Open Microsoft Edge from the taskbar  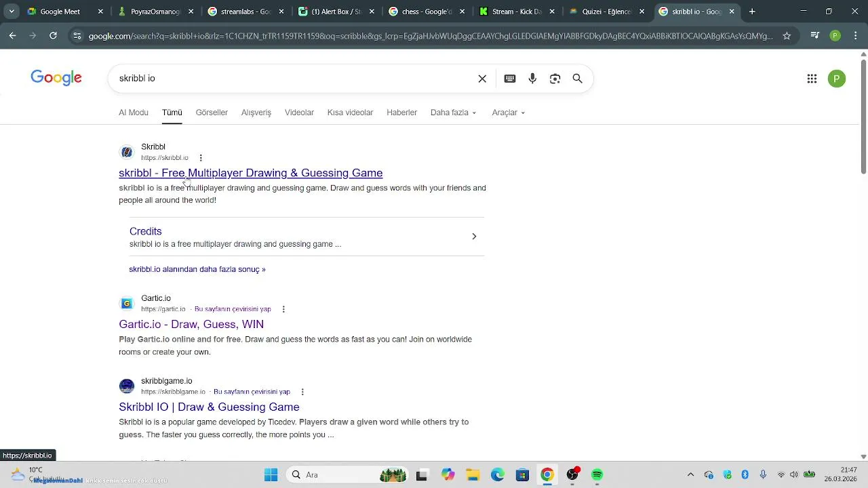(x=497, y=474)
